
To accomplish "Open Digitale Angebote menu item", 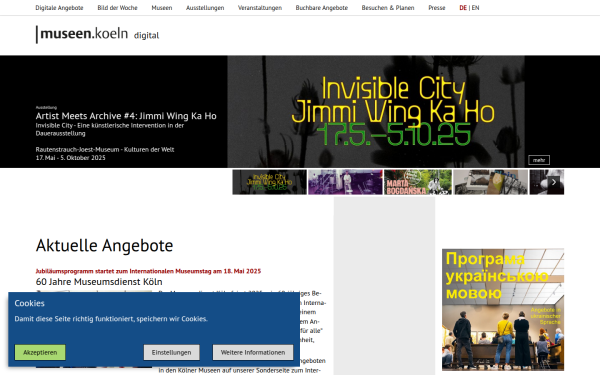I will [59, 8].
